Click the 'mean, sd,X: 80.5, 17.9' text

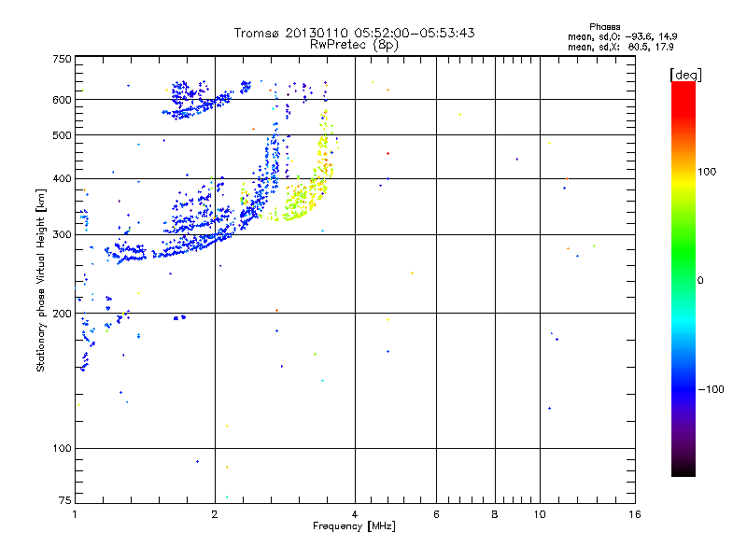620,48
